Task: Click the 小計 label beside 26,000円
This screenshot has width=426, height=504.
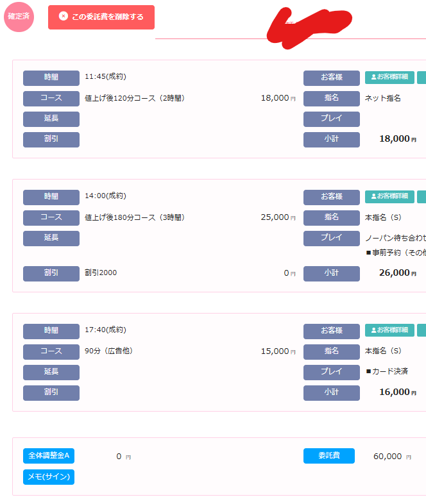Action: [x=332, y=273]
